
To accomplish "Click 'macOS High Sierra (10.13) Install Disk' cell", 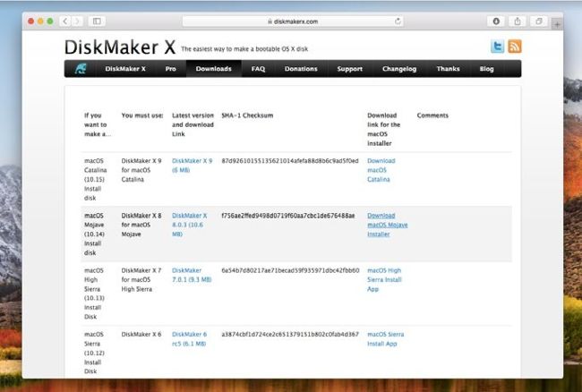I will (94, 294).
